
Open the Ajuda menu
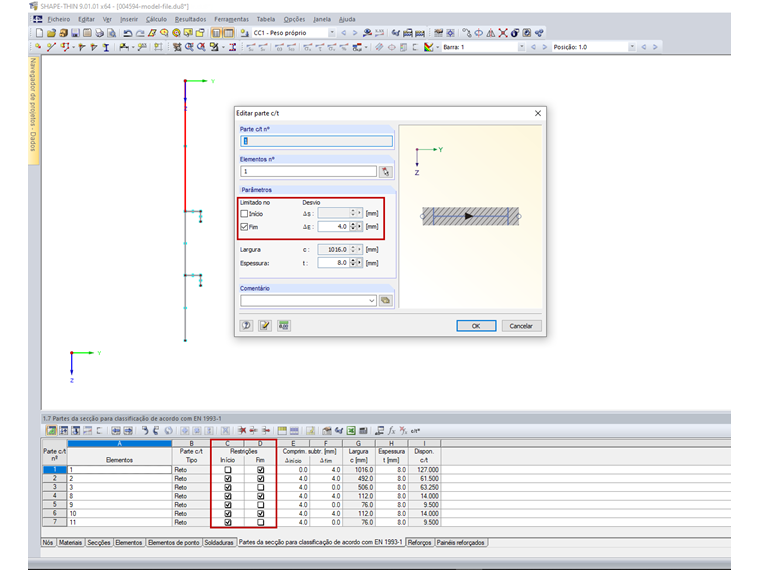(347, 19)
